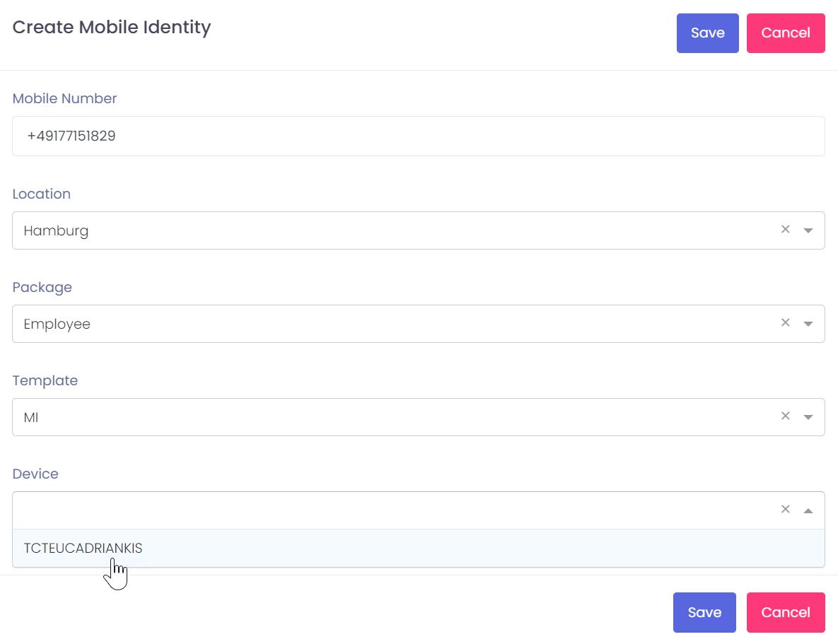Clear the Location selection with X icon
The height and width of the screenshot is (644, 838).
(x=785, y=230)
